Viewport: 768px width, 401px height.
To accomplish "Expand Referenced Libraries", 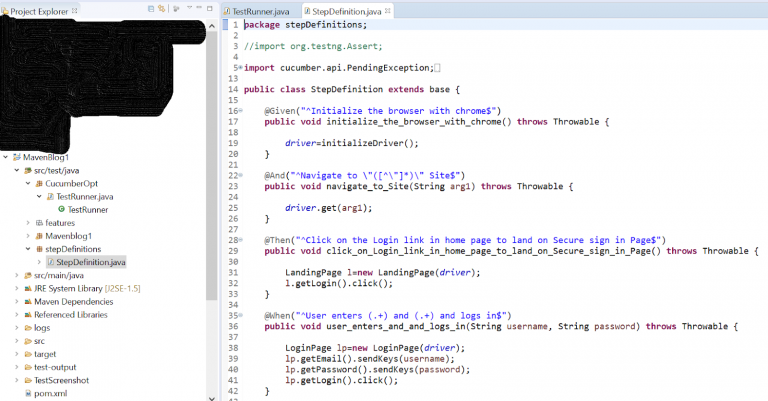I will (17, 315).
